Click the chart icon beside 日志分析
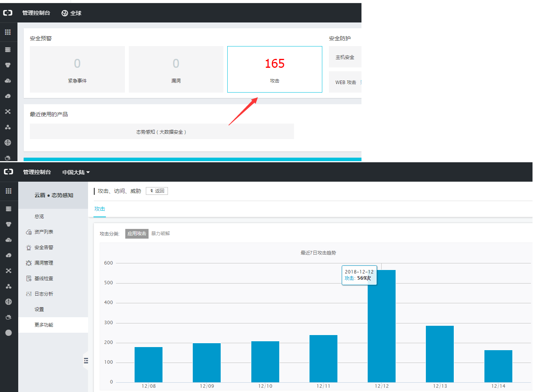536x392 pixels. 29,294
